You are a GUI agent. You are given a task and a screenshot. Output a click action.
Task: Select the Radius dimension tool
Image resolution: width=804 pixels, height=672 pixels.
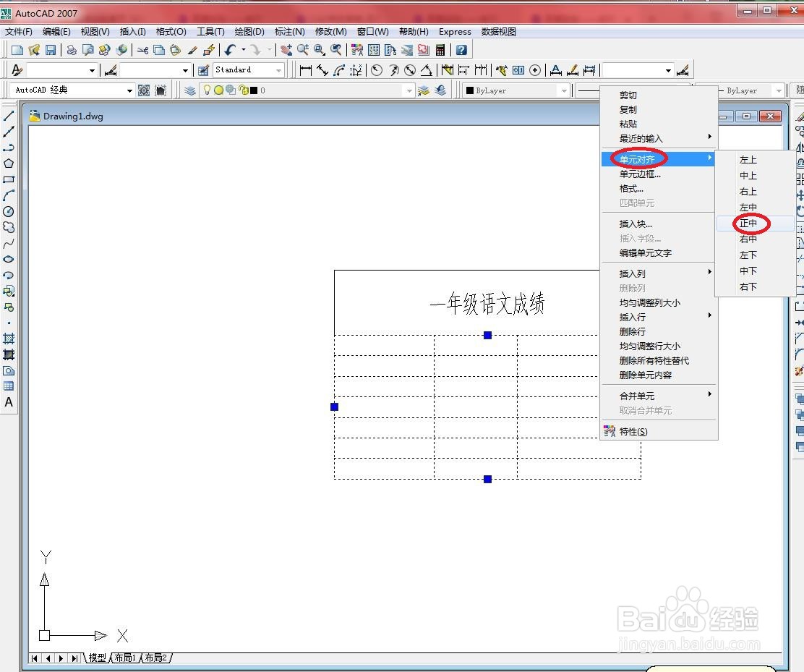[x=377, y=70]
